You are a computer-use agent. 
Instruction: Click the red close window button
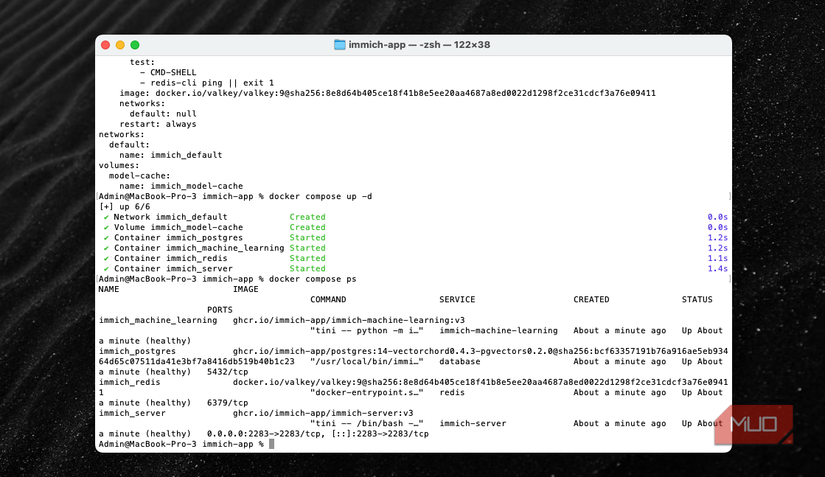point(105,45)
